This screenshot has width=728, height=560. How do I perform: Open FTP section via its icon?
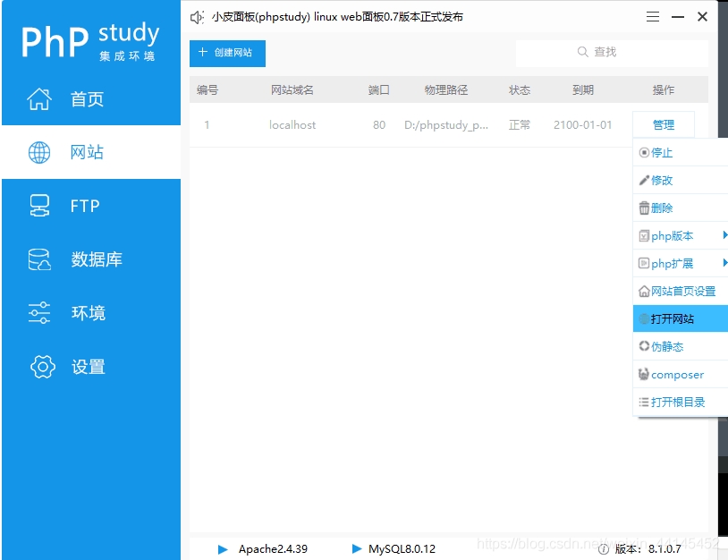pos(39,207)
